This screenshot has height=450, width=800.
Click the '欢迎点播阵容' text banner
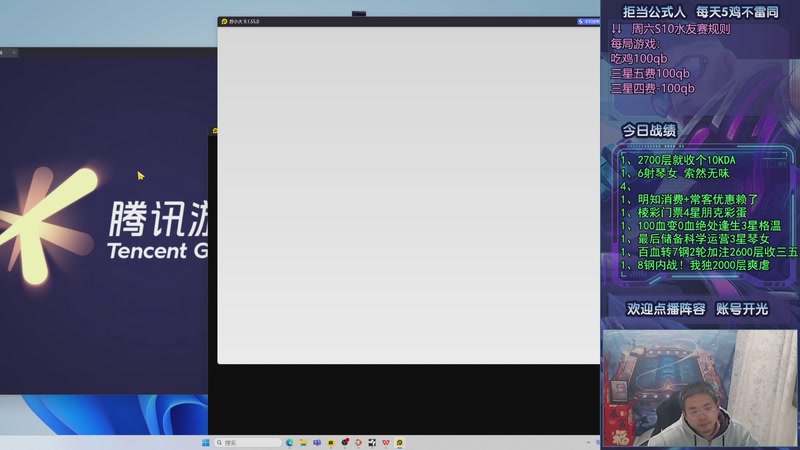(666, 309)
